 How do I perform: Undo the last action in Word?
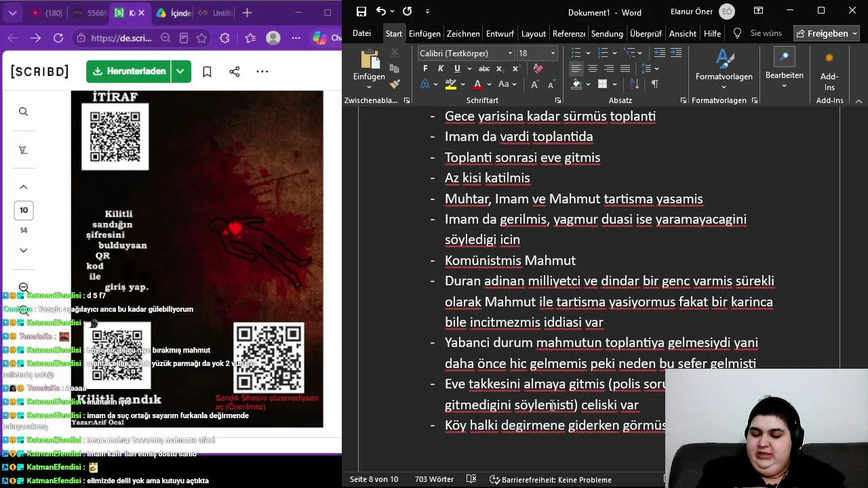[381, 12]
